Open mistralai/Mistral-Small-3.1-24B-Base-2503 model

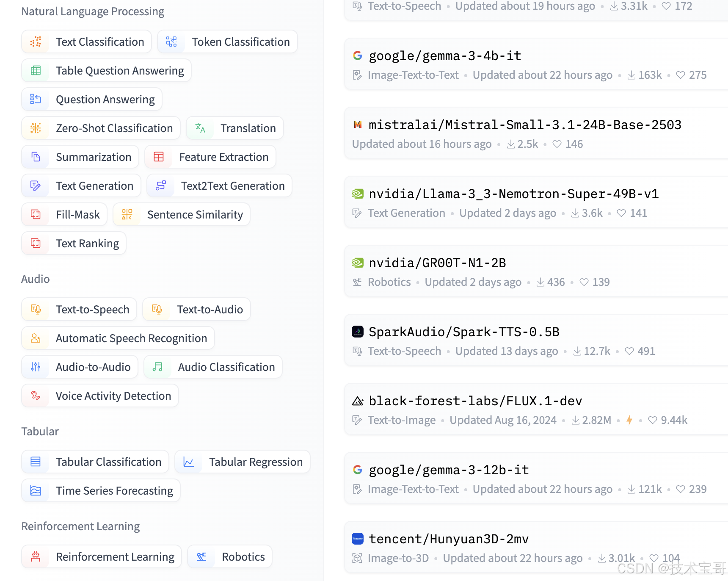click(525, 125)
